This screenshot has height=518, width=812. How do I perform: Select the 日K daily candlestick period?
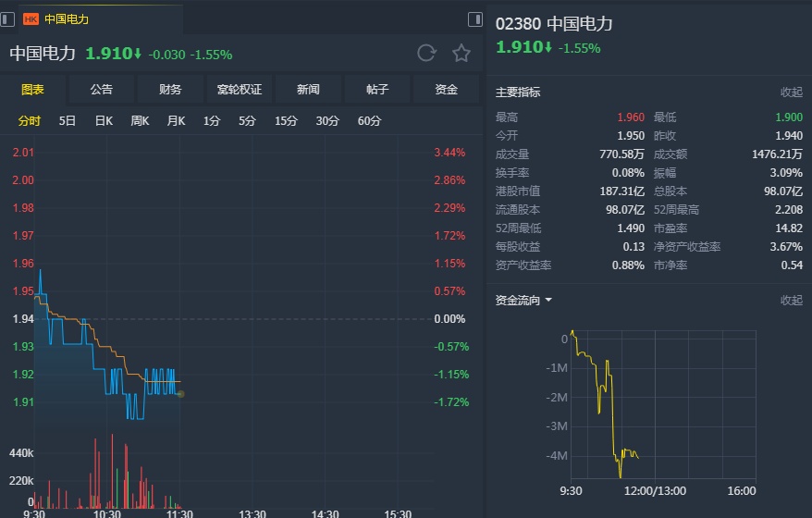pos(104,120)
